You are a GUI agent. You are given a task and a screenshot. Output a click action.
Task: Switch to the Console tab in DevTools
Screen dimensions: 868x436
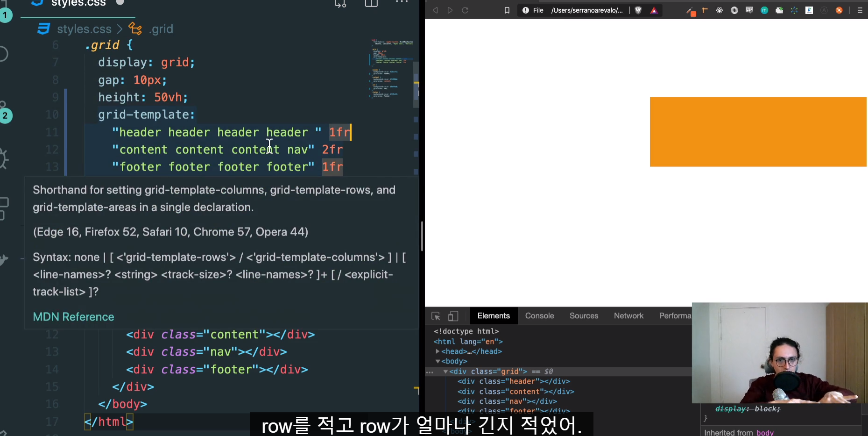tap(539, 316)
